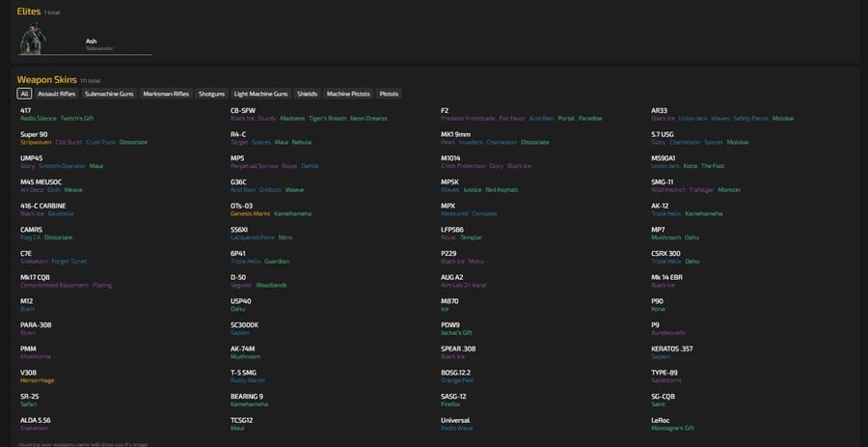
Task: Click the Safety Patrol skin under AR33
Action: 750,119
